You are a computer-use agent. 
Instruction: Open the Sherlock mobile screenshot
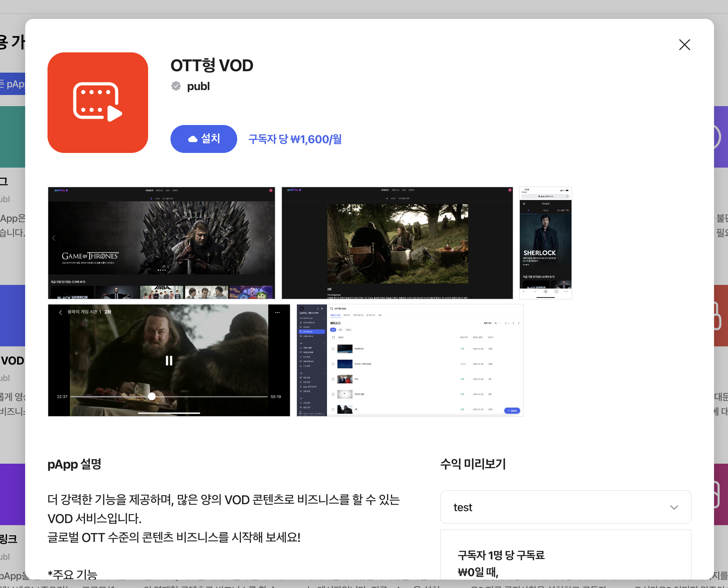pyautogui.click(x=546, y=243)
